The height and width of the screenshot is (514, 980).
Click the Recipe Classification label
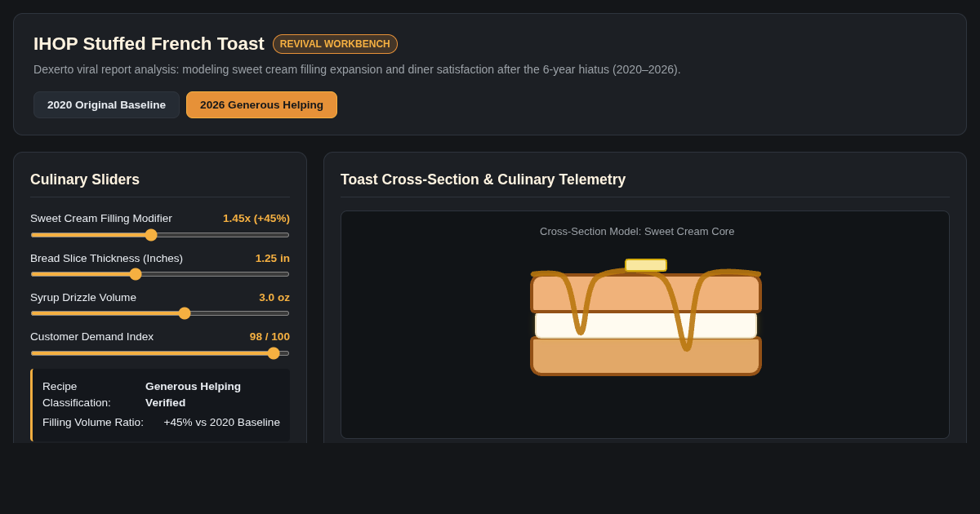pos(77,394)
